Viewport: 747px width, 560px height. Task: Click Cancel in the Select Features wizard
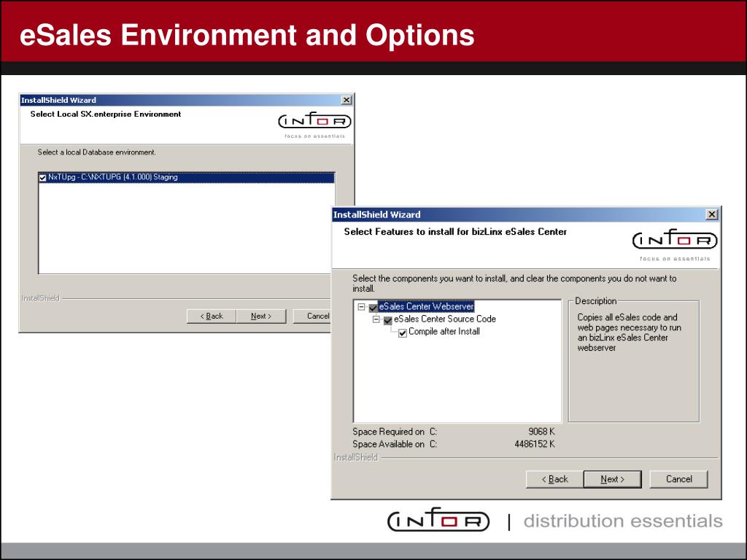tap(679, 479)
